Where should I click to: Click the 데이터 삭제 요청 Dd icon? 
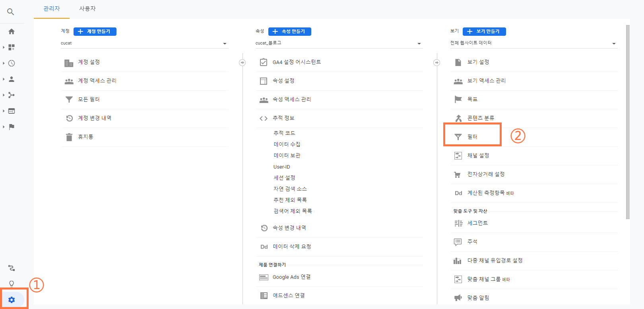click(264, 247)
